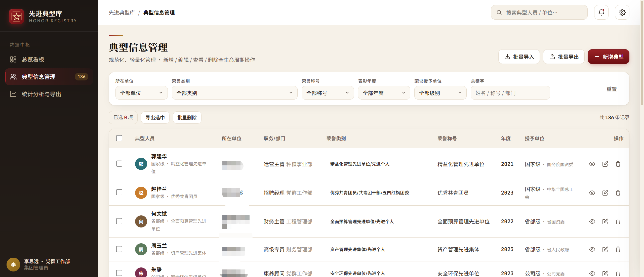
Task: Select 典型信息管理 in the sidebar
Action: point(49,77)
